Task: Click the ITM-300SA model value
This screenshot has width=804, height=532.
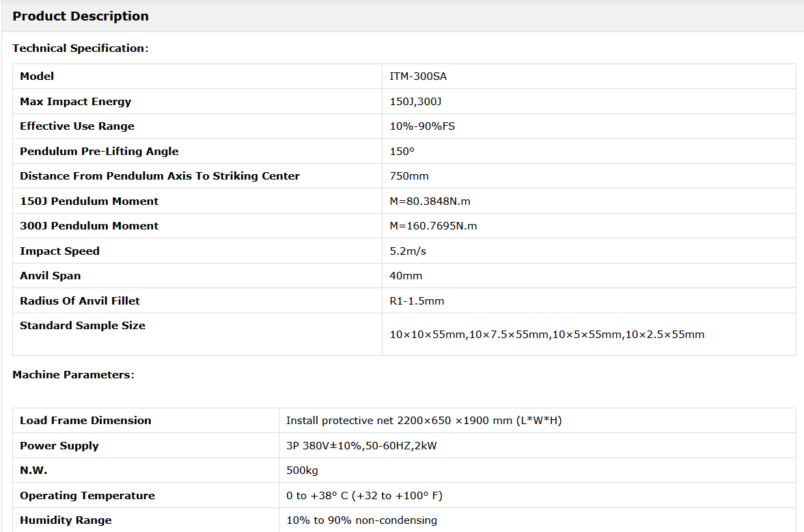Action: [x=418, y=76]
